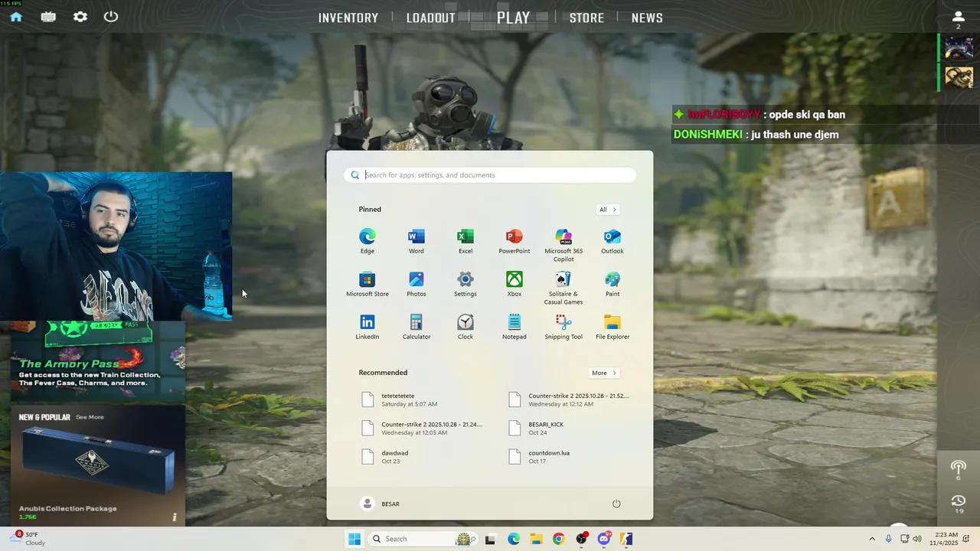The width and height of the screenshot is (980, 551).
Task: Open the LOADOUT tab
Action: (431, 18)
